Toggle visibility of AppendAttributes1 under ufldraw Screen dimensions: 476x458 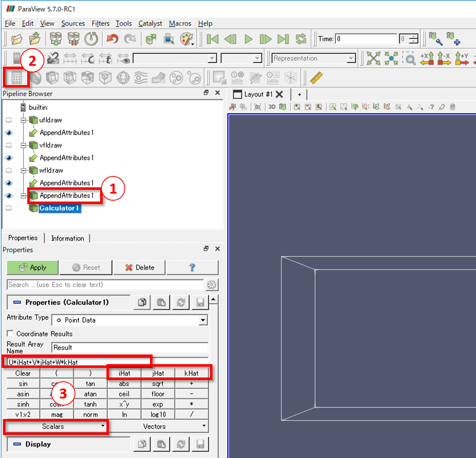click(9, 133)
